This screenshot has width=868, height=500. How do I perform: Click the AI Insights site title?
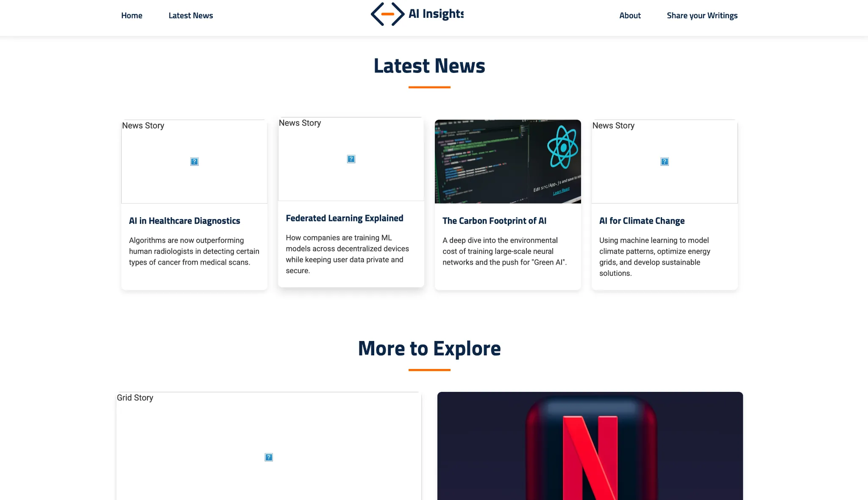click(436, 14)
